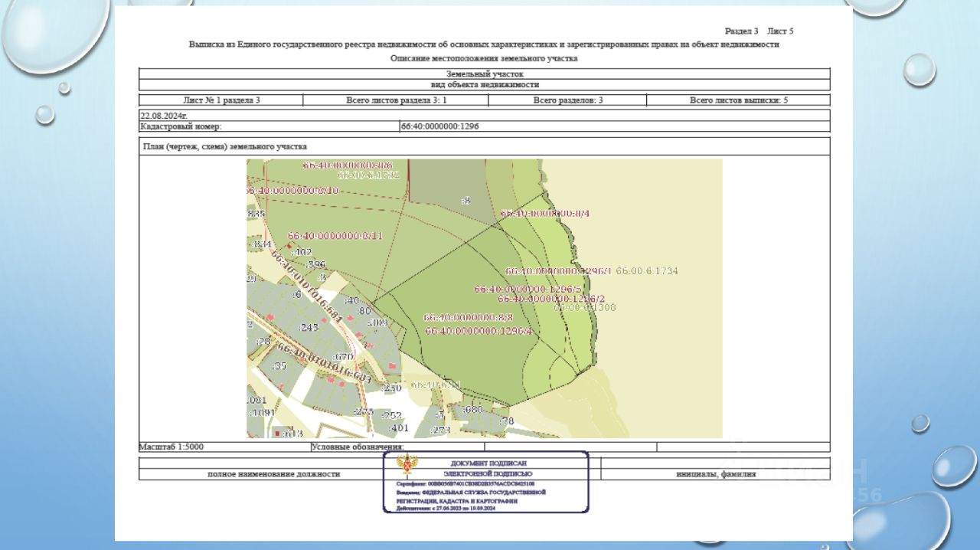Click parcel :680 on the map
Viewport: 980px width, 550px height.
coord(473,409)
